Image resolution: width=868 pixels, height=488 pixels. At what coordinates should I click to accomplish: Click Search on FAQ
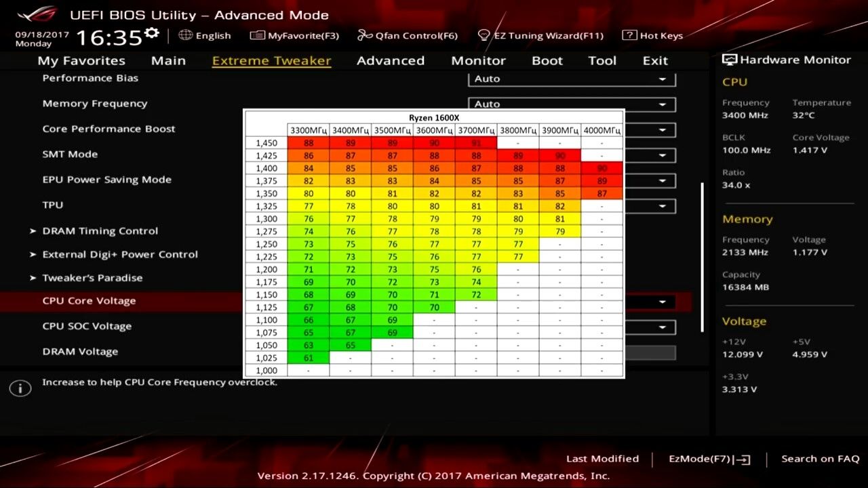(x=820, y=459)
